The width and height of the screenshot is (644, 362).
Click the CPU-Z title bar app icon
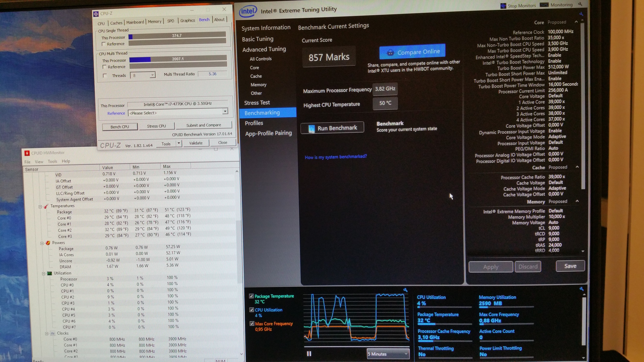[96, 14]
